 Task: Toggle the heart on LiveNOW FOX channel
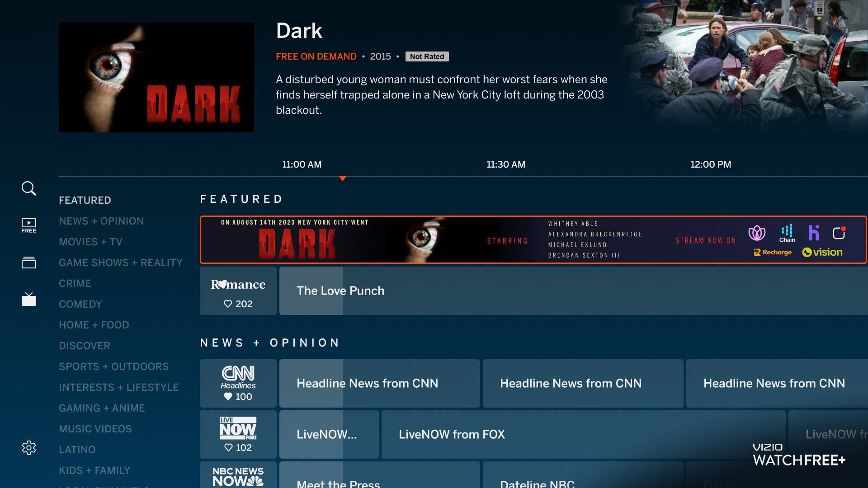[228, 448]
